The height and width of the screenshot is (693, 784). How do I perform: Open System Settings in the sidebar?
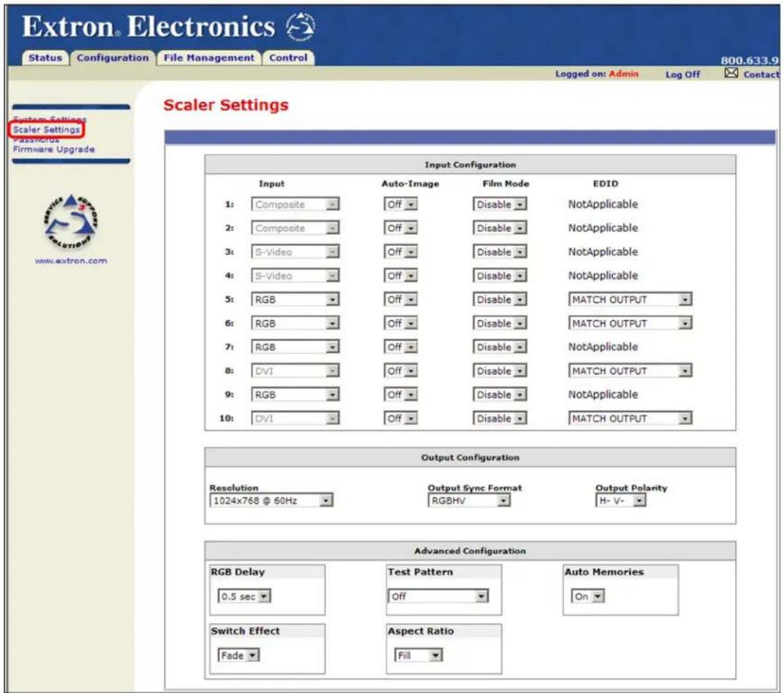(x=50, y=119)
